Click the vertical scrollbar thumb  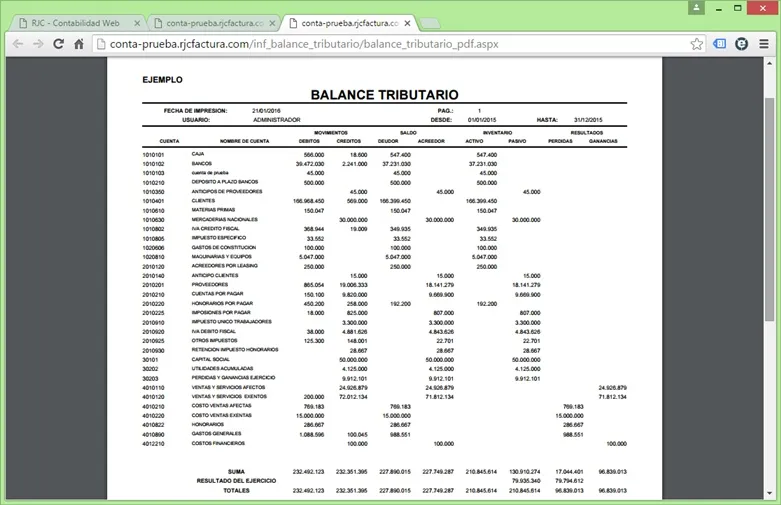pos(769,209)
